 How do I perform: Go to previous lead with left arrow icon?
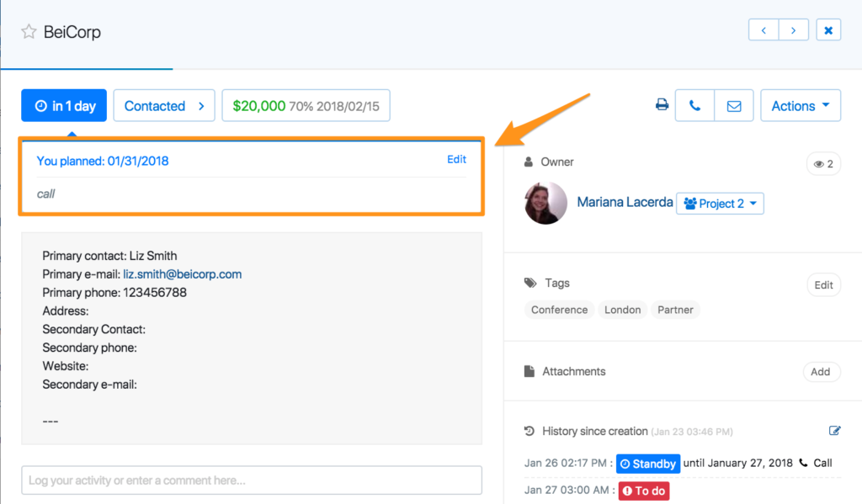(764, 29)
